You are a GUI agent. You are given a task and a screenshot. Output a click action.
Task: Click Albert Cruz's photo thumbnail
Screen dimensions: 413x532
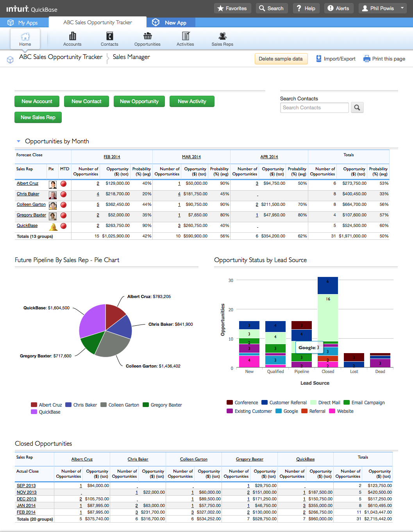pos(53,184)
